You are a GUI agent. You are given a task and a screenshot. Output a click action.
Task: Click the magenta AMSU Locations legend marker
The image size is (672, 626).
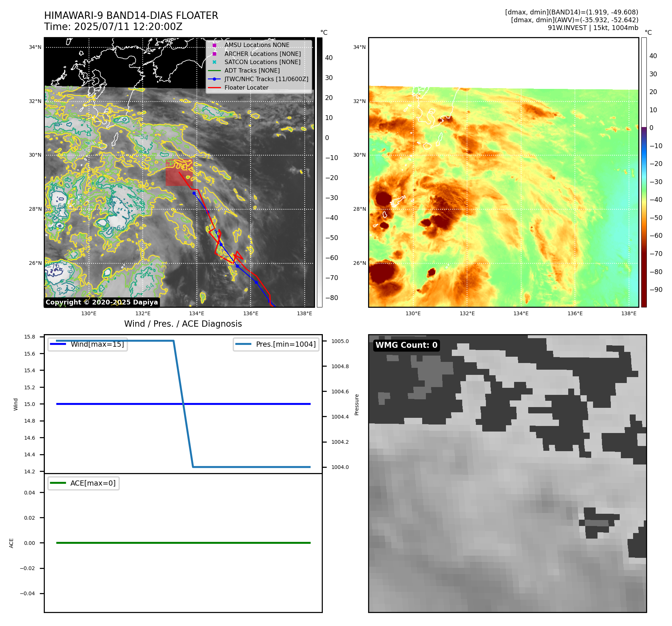pos(214,45)
